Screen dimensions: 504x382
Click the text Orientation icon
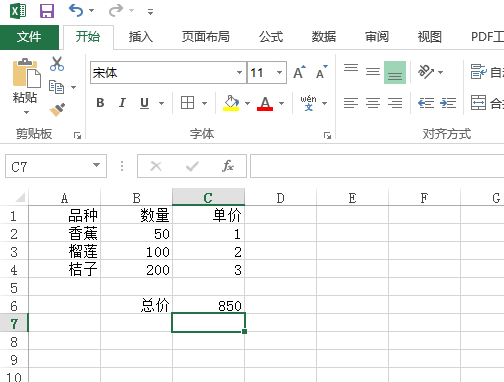pos(426,72)
